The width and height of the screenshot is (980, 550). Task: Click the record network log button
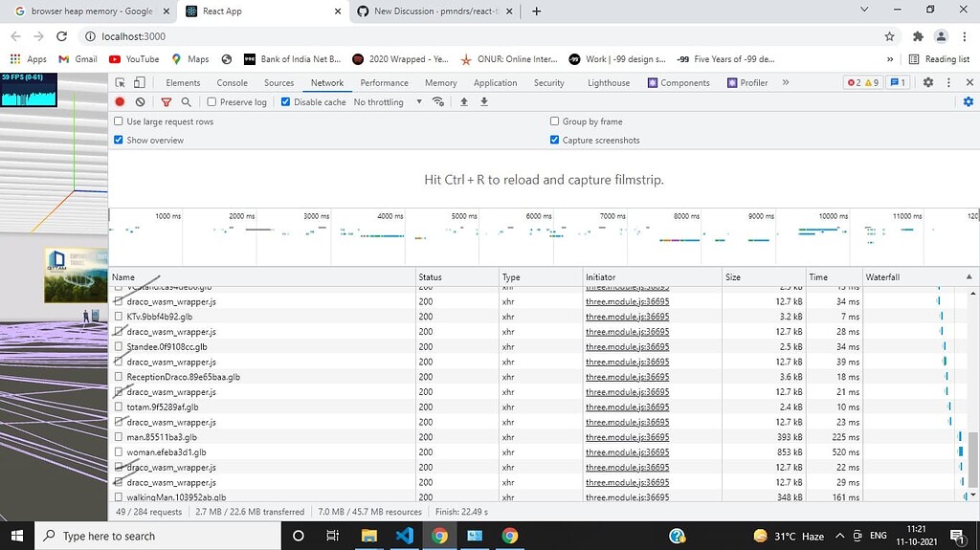click(x=120, y=102)
